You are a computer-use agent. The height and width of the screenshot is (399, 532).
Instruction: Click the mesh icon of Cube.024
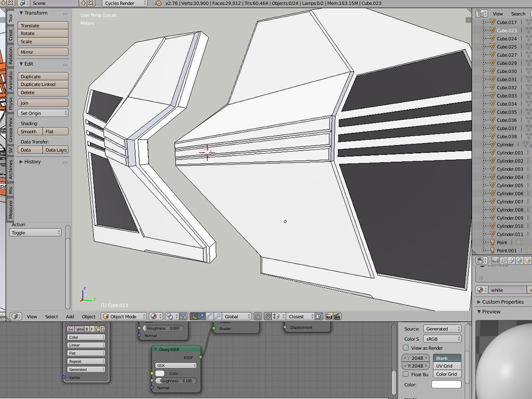tap(493, 38)
